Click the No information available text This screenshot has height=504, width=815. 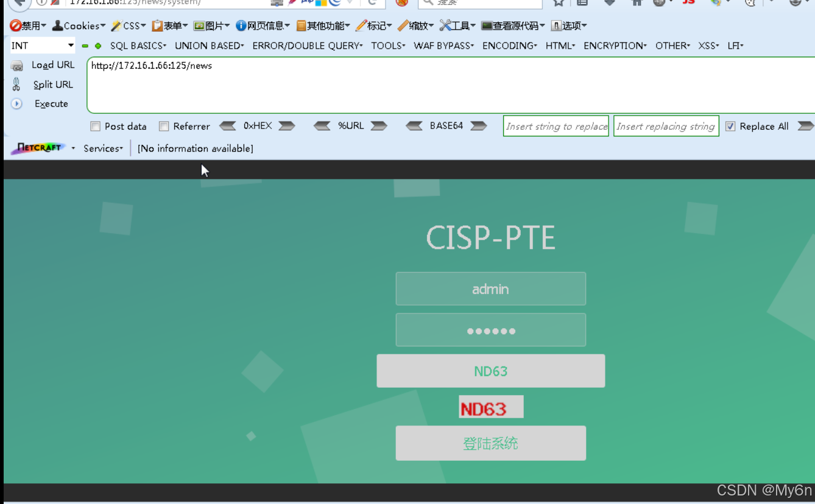click(196, 149)
